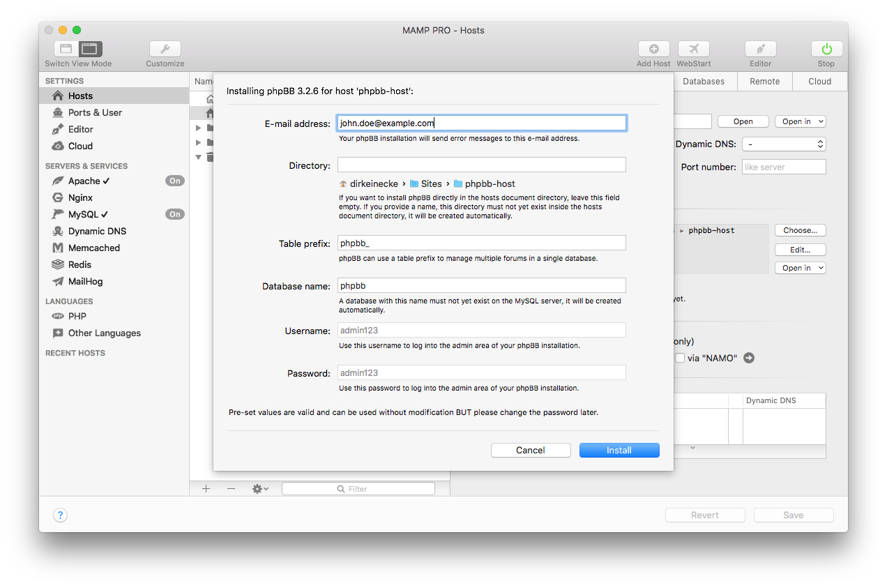Toggle the MySQL server On badge
The image size is (887, 588).
174,214
